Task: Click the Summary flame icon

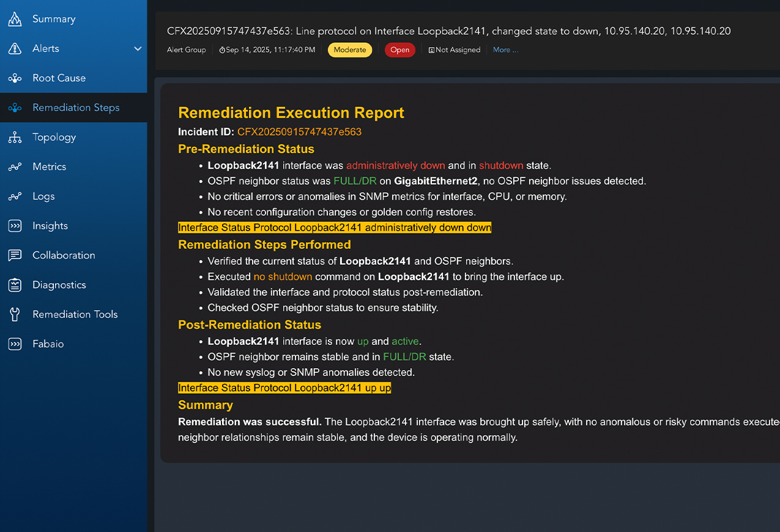Action: click(x=15, y=19)
